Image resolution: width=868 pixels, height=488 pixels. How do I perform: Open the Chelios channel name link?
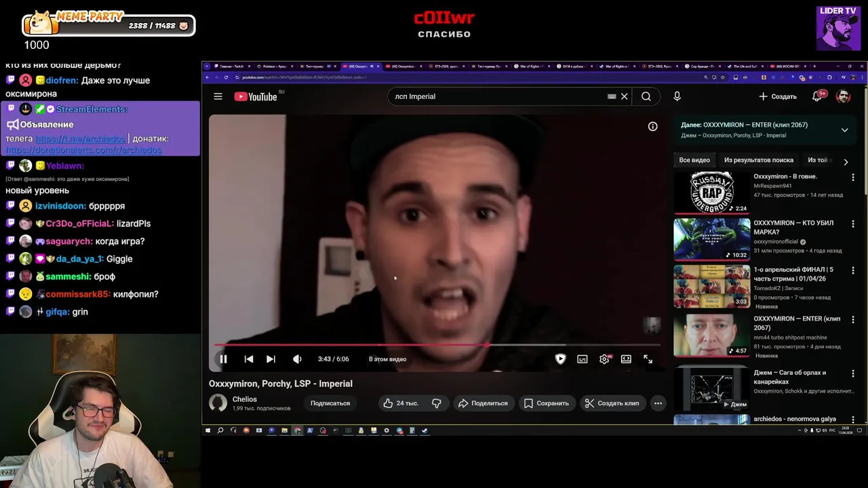pyautogui.click(x=245, y=399)
